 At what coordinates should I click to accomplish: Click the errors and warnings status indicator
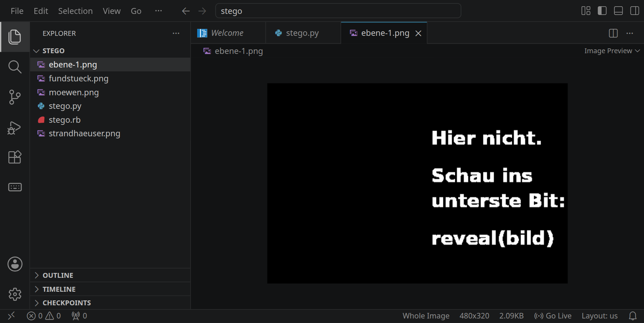pos(44,316)
